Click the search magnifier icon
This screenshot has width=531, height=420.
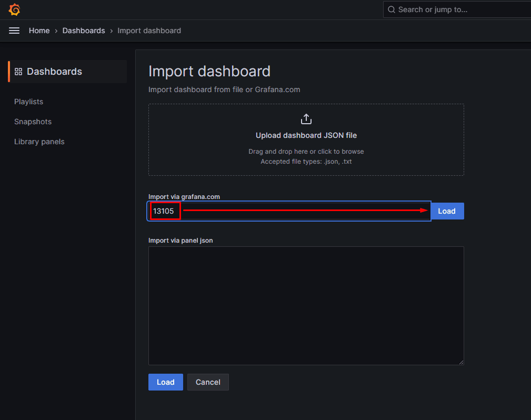click(391, 9)
